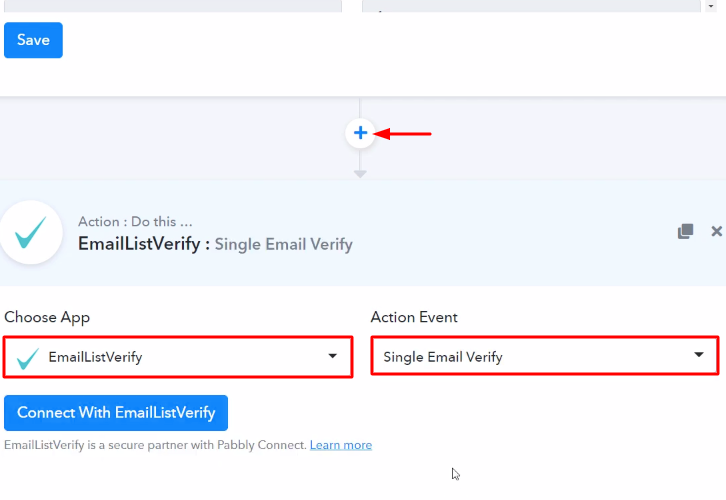Screen dimensions: 726x500
Task: Open the Choose App dropdown
Action: pos(178,357)
